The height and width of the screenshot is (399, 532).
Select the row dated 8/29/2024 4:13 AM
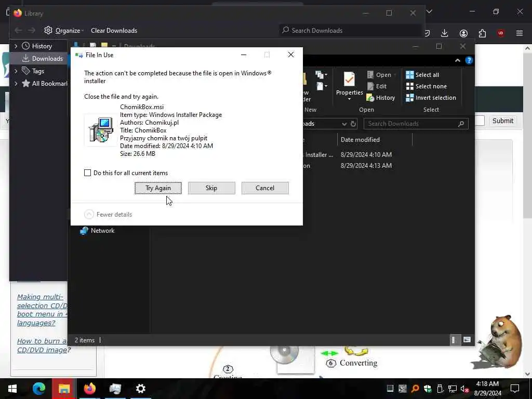366,166
